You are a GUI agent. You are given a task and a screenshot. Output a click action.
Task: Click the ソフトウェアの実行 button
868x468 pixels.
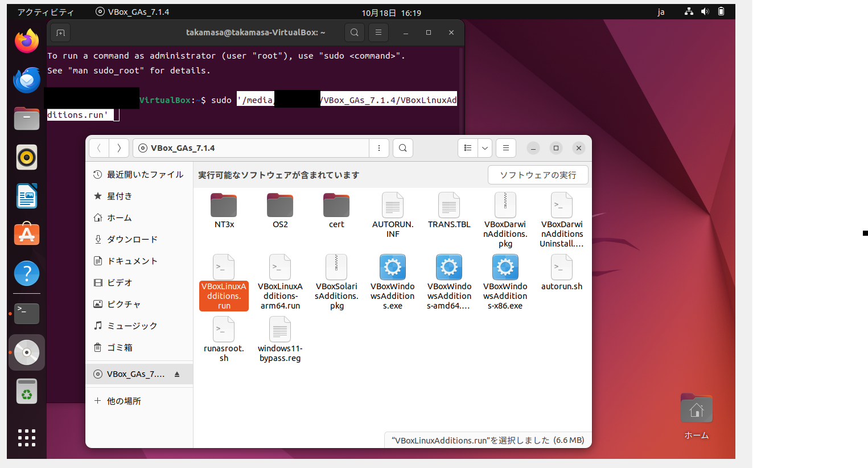point(538,175)
